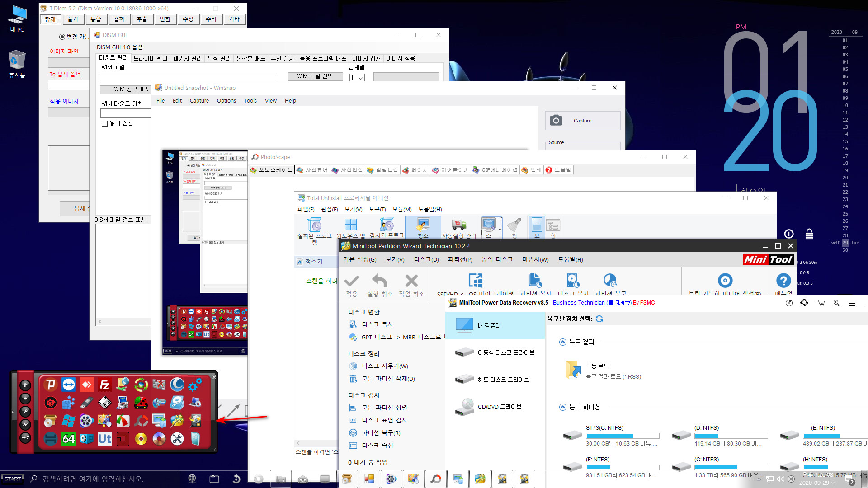Click the WIM file path field in DISM GUI
Viewport: 868px width, 488px height.
coord(189,78)
